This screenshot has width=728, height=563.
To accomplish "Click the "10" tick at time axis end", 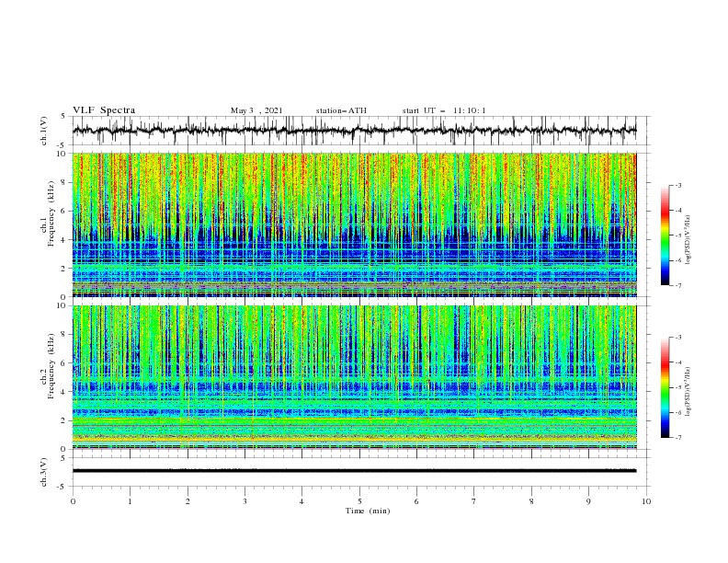I will point(646,501).
